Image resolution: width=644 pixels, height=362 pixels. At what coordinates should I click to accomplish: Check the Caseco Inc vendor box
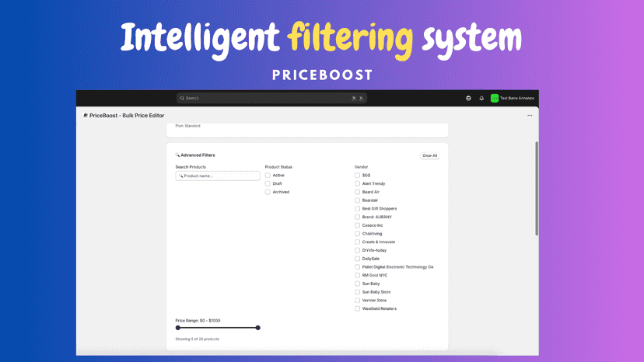[x=357, y=225]
